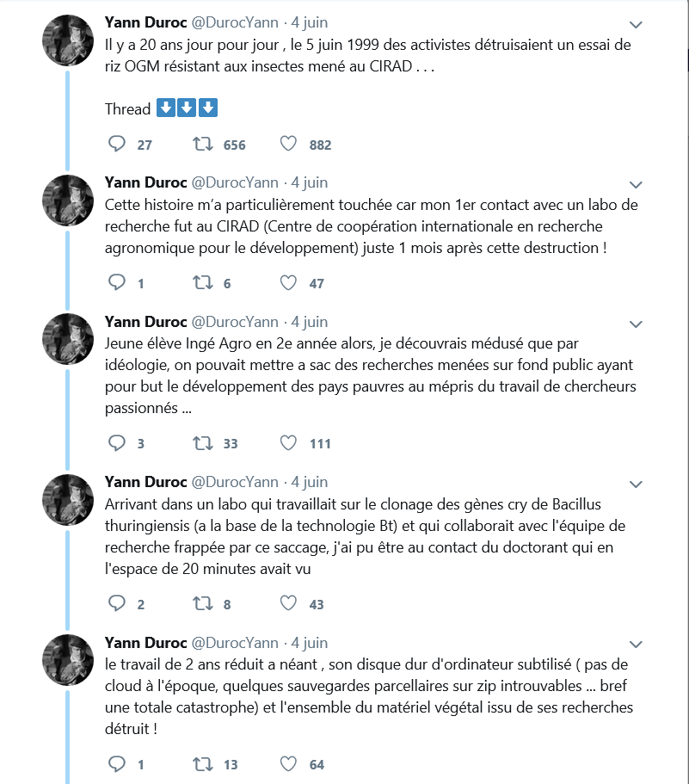This screenshot has height=784, width=689.
Task: Like the tweet with 43 likes
Action: point(288,603)
